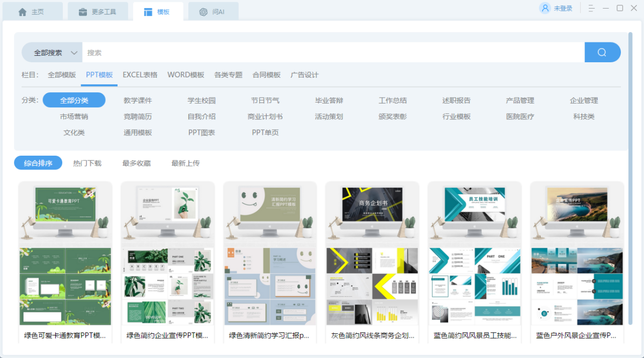Select the 全部分类 category pill

tap(74, 100)
